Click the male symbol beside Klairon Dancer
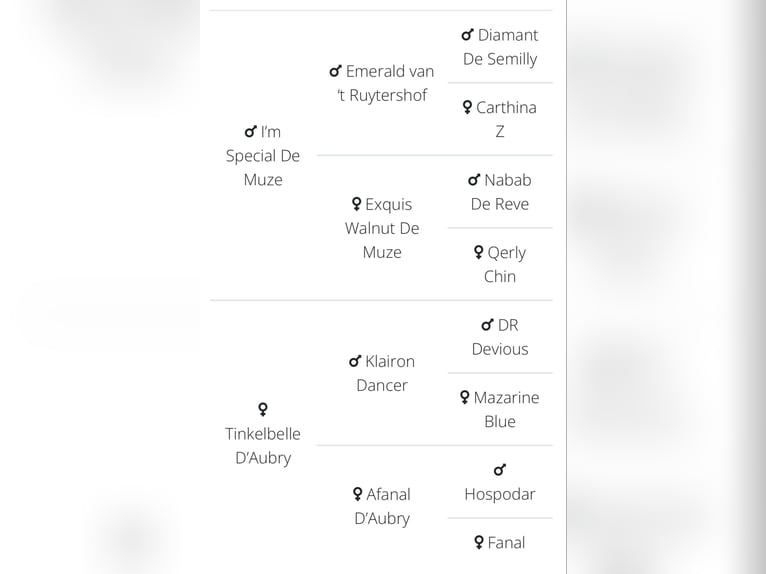766x574 pixels. coord(355,361)
